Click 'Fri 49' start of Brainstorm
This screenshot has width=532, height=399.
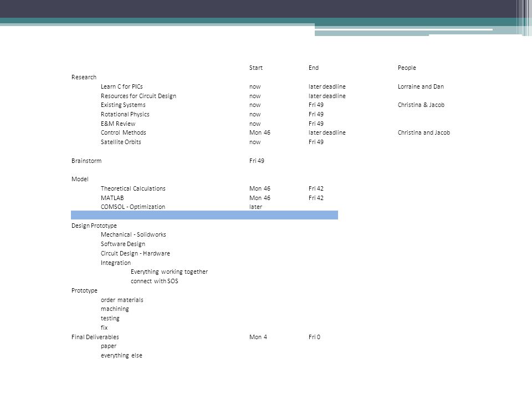tap(257, 161)
